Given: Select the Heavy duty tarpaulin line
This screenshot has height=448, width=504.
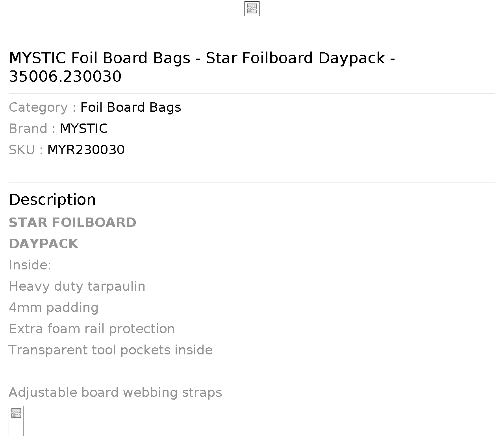Looking at the screenshot, I should pyautogui.click(x=77, y=286).
